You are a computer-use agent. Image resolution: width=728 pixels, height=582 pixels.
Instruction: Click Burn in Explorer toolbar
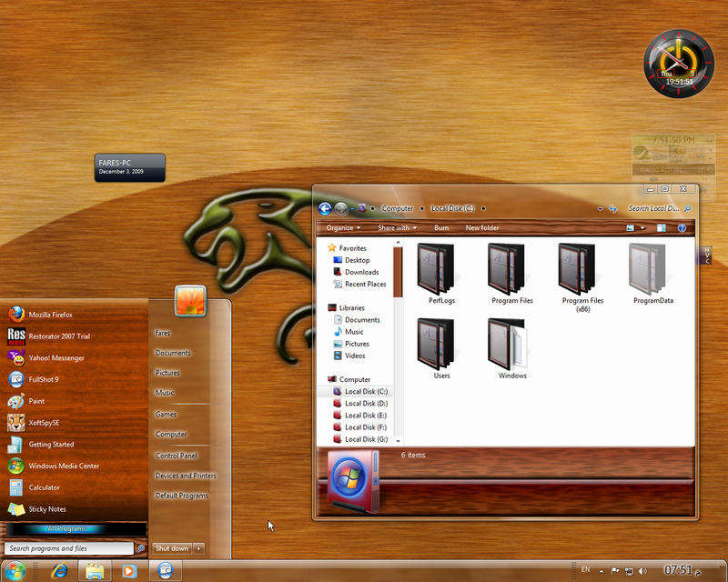click(441, 228)
